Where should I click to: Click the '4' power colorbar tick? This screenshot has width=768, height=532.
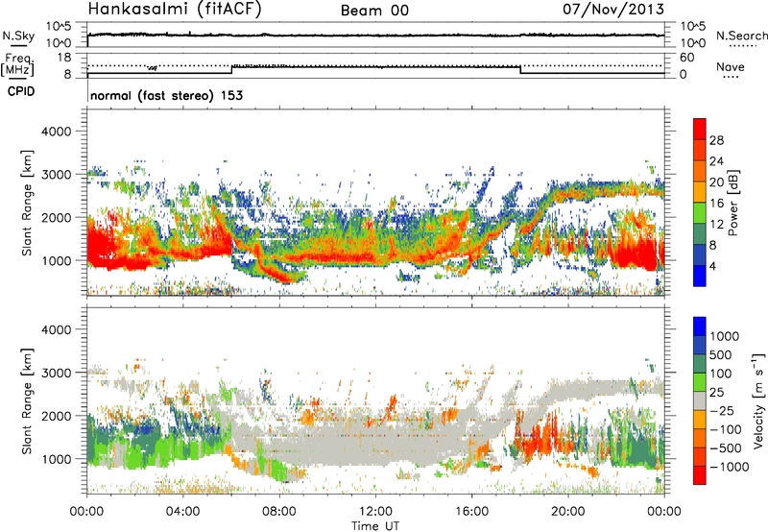713,266
